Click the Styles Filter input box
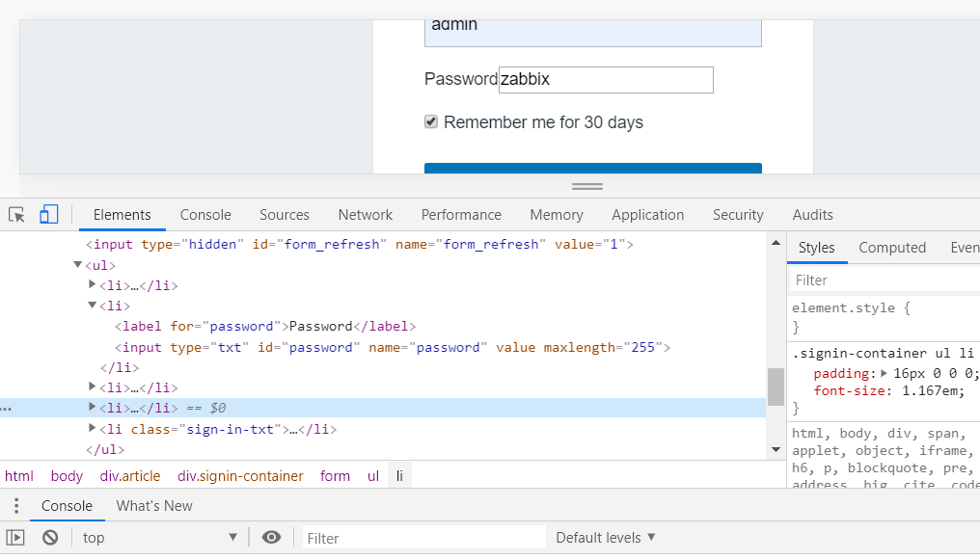The image size is (980, 560). point(883,280)
